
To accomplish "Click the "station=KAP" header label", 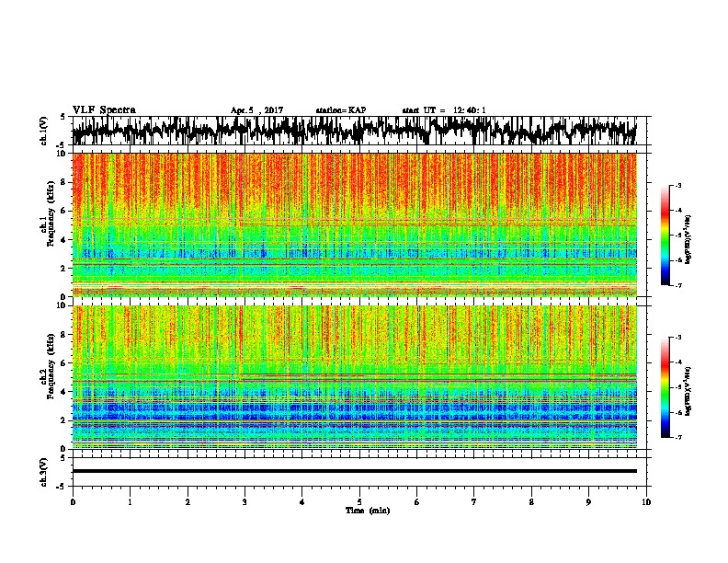I will pos(341,110).
